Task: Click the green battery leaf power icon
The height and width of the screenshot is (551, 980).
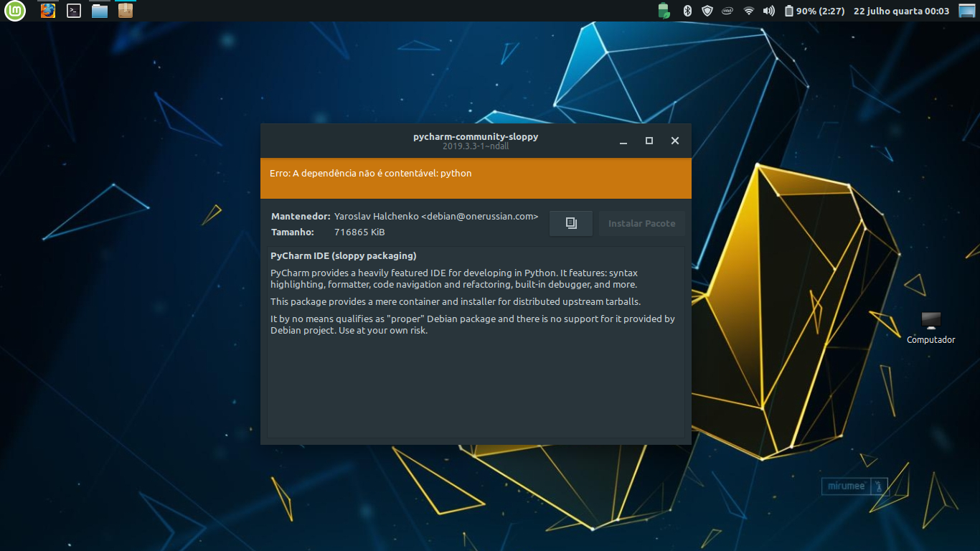Action: click(x=664, y=11)
